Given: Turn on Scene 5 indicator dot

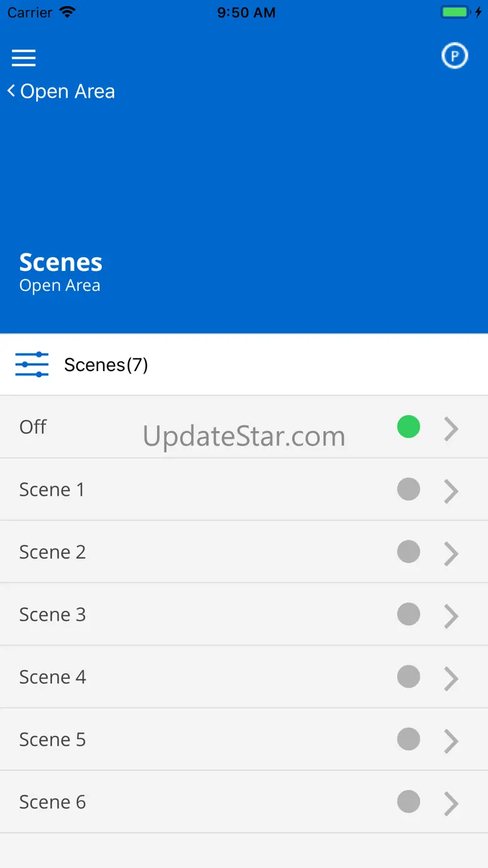Looking at the screenshot, I should point(409,739).
